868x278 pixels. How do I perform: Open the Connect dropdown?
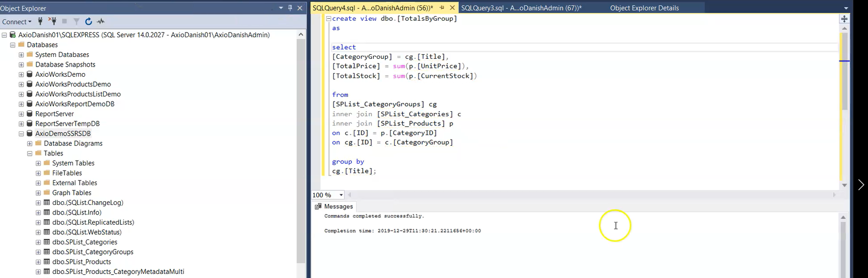click(x=17, y=22)
